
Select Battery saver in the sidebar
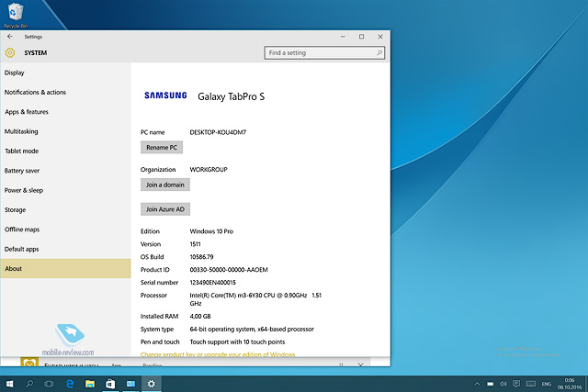pyautogui.click(x=65, y=171)
